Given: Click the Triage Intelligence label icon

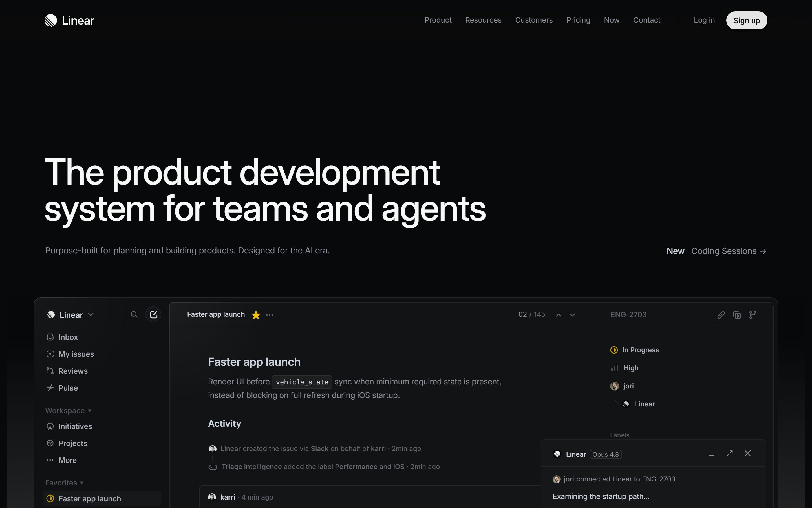Looking at the screenshot, I should (x=212, y=467).
